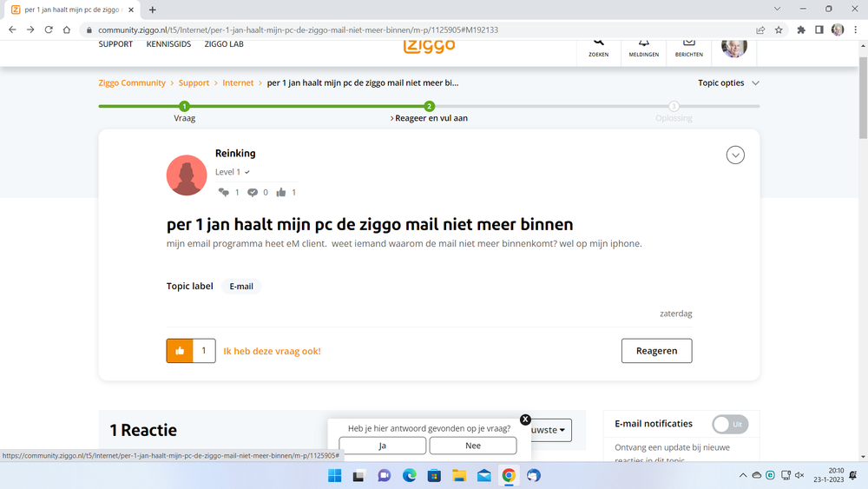Click the Ziggo logo

429,46
